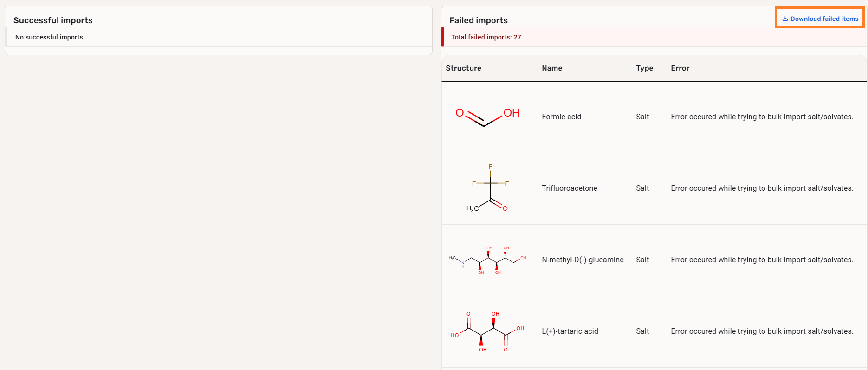
Task: Click the Salt type of Trifluoroacetone row
Action: pyautogui.click(x=642, y=188)
